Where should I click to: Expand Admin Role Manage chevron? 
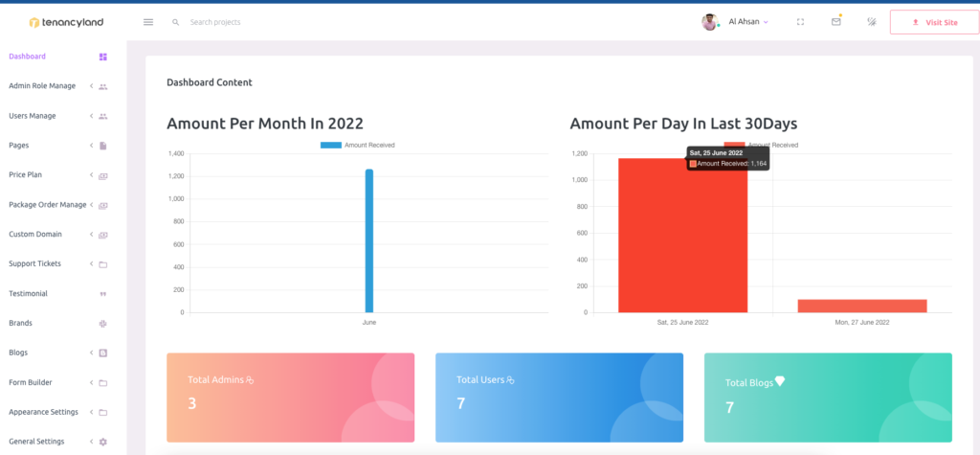(91, 86)
